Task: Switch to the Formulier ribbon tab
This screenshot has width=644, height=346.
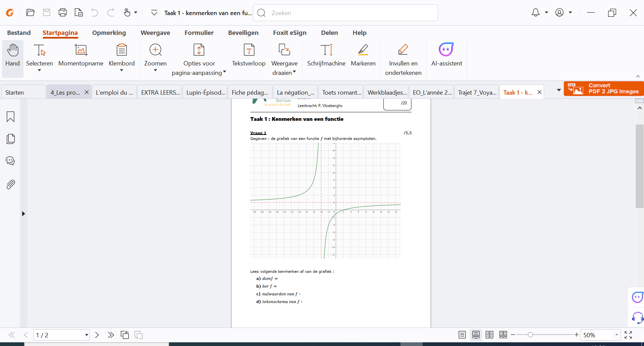Action: (199, 33)
